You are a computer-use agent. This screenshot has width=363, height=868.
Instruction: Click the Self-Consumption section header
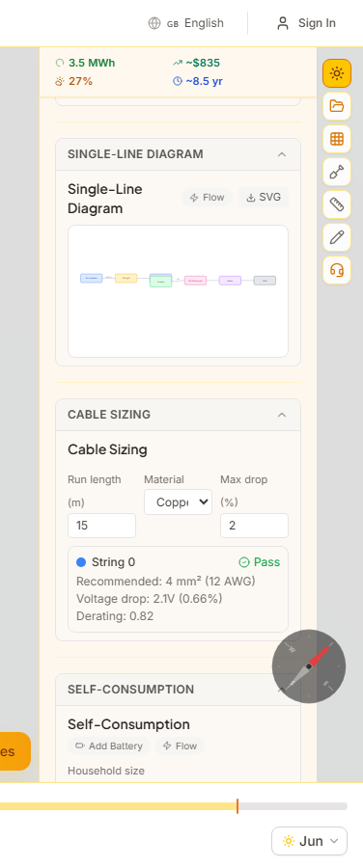click(x=178, y=690)
